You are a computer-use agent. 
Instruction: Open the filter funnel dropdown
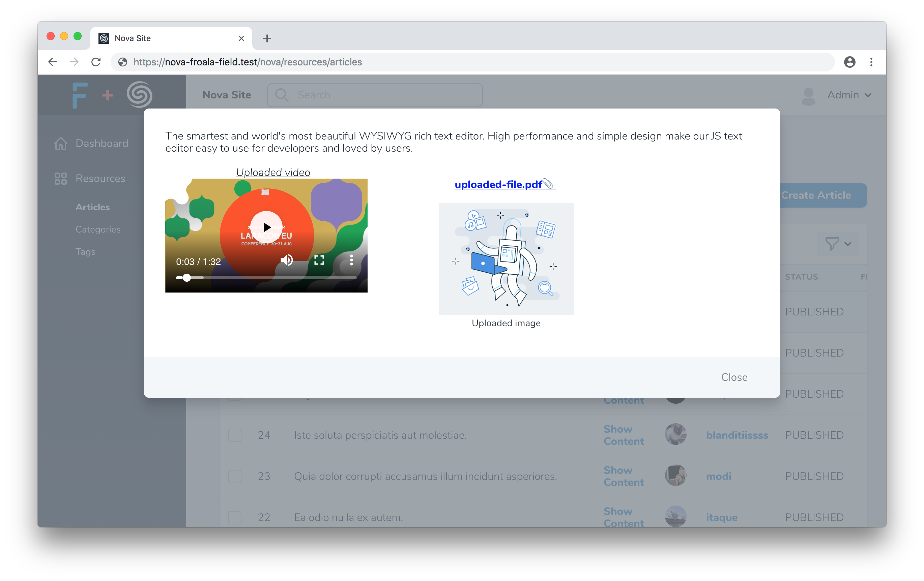(x=838, y=244)
